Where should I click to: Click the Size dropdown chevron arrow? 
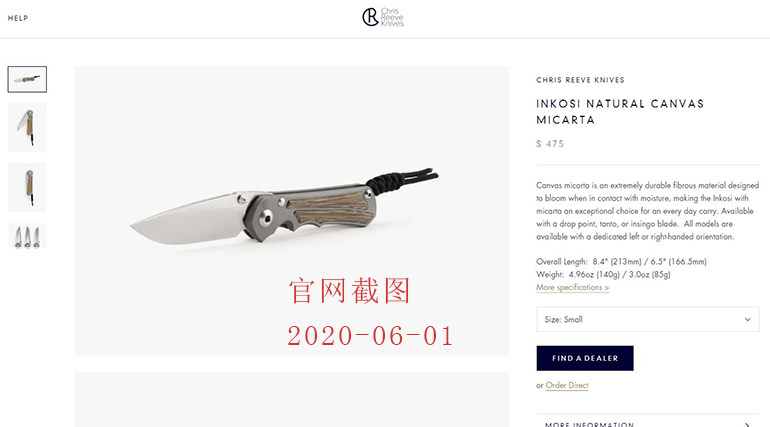click(x=747, y=320)
